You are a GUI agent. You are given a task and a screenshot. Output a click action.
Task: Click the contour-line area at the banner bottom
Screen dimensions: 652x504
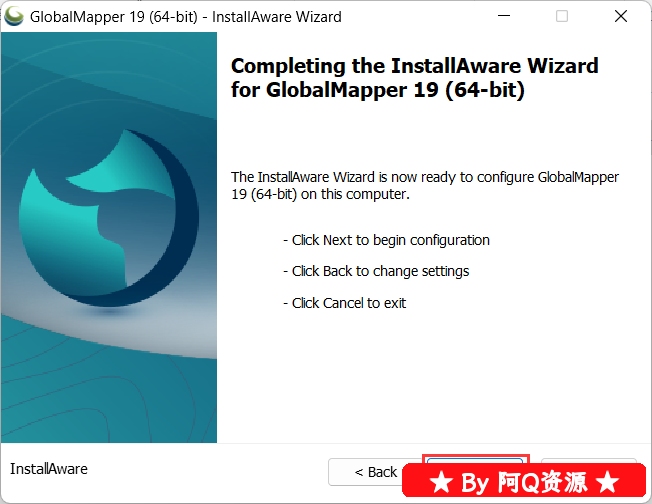pyautogui.click(x=109, y=399)
